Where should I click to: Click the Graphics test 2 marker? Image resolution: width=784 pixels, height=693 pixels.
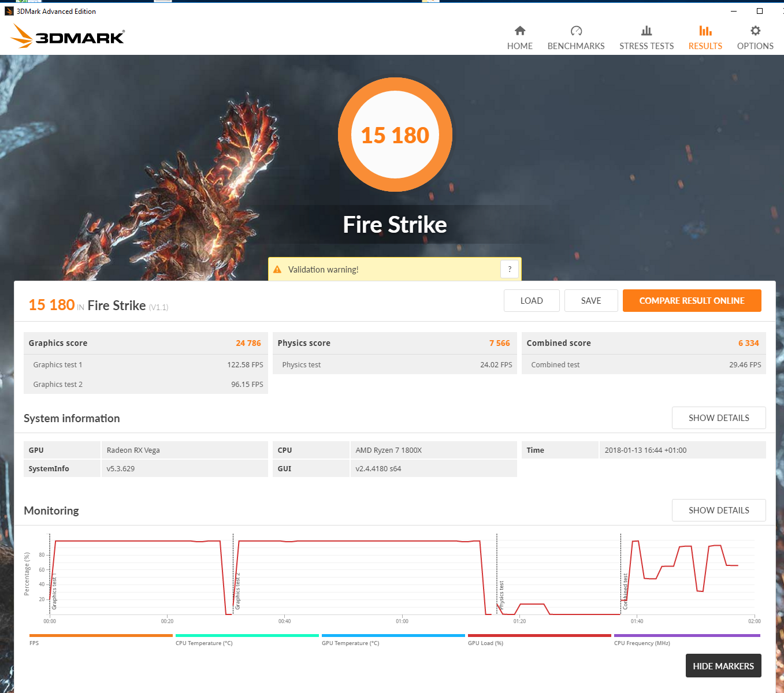coord(237,591)
